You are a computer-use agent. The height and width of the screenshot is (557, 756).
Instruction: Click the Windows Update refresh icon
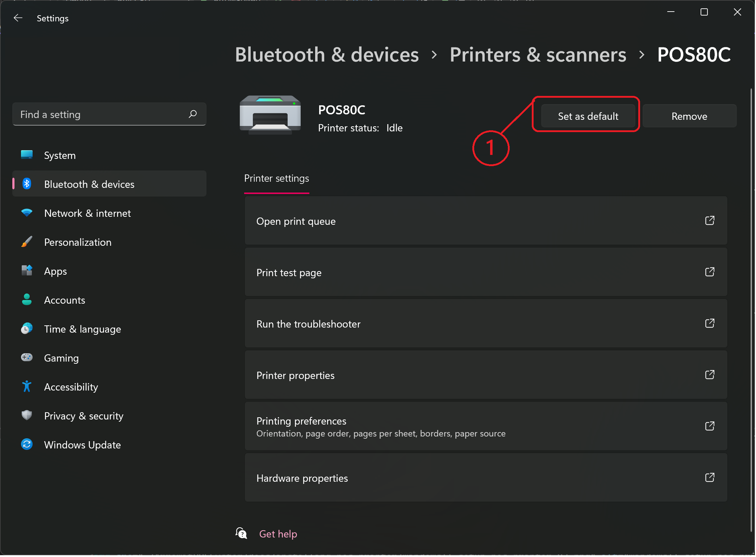click(27, 444)
